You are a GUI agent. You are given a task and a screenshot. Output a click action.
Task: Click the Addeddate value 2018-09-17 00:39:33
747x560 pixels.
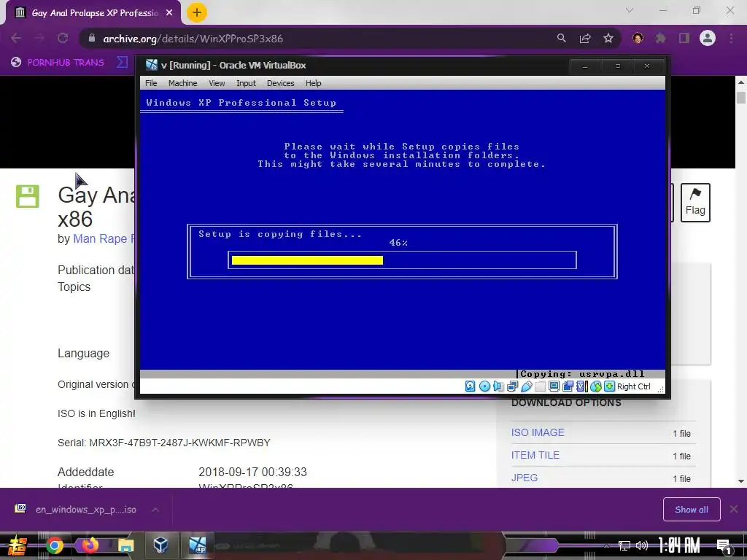point(252,472)
